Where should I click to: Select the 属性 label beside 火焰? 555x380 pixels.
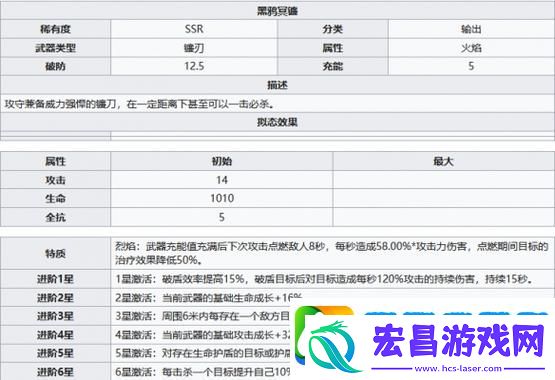click(x=332, y=48)
